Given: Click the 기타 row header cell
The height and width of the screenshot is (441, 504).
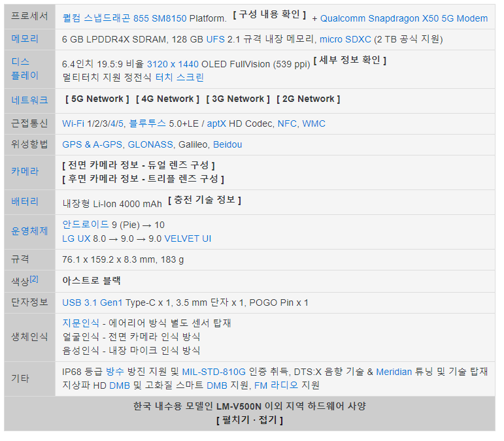Looking at the screenshot, I should coord(29,378).
